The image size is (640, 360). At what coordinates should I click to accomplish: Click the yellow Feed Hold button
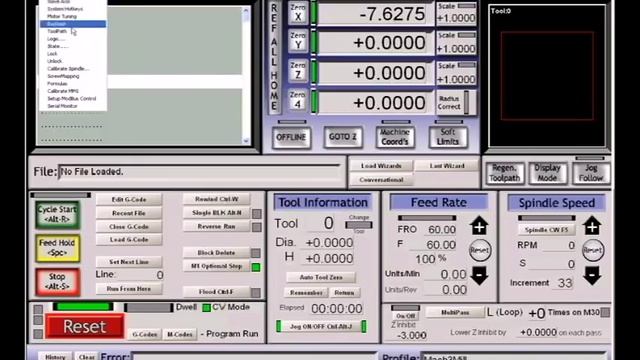tap(57, 248)
